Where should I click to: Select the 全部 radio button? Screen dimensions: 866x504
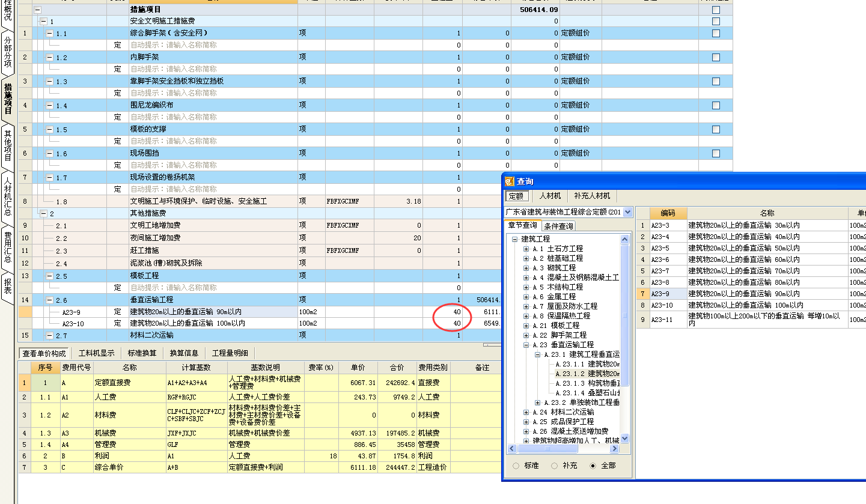[x=593, y=466]
